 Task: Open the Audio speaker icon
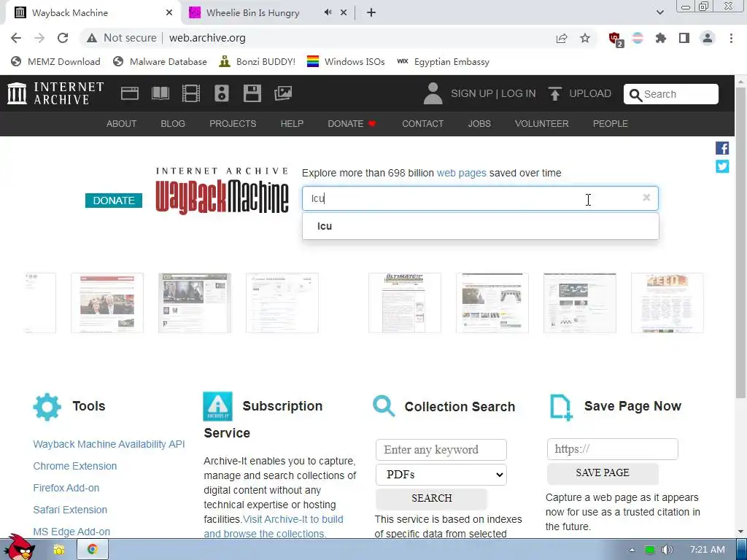(x=222, y=93)
